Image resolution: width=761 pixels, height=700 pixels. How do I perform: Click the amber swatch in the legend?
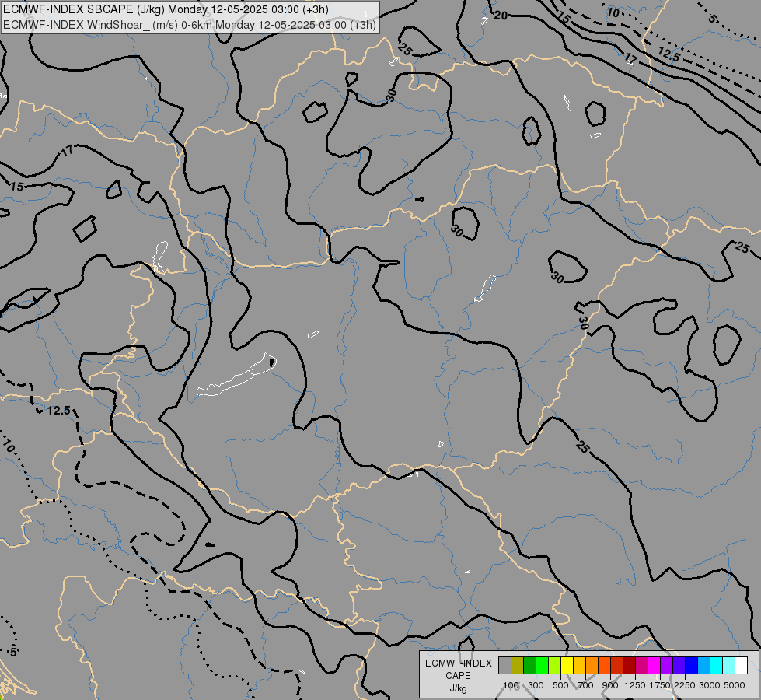click(579, 665)
